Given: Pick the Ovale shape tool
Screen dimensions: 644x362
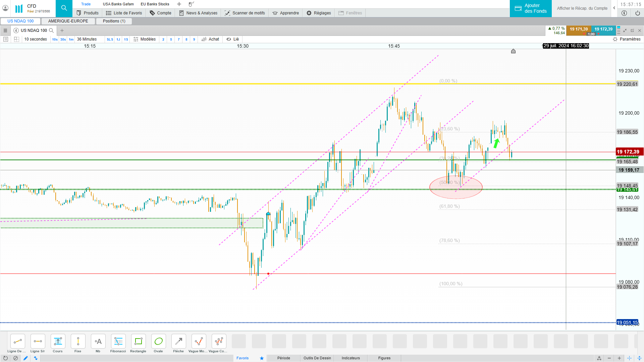Looking at the screenshot, I should coord(158,342).
